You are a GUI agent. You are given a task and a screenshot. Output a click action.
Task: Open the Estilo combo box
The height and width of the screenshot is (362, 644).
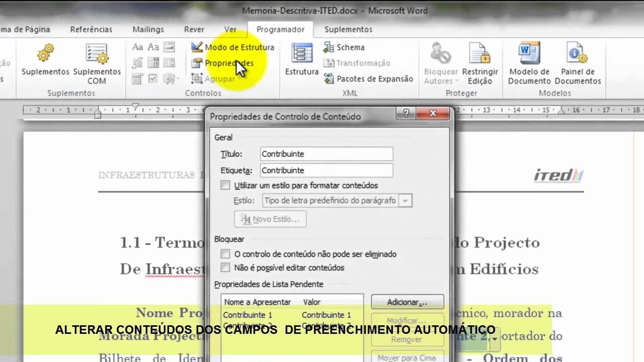pyautogui.click(x=337, y=201)
